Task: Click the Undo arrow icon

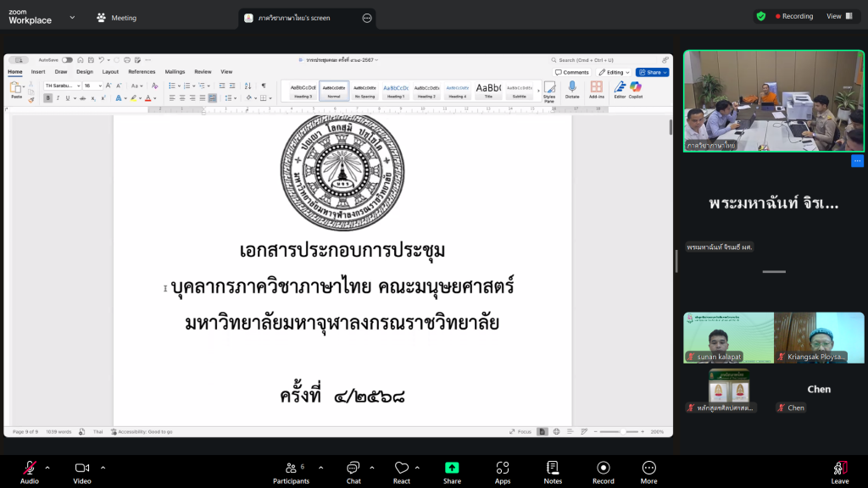Action: click(x=102, y=60)
